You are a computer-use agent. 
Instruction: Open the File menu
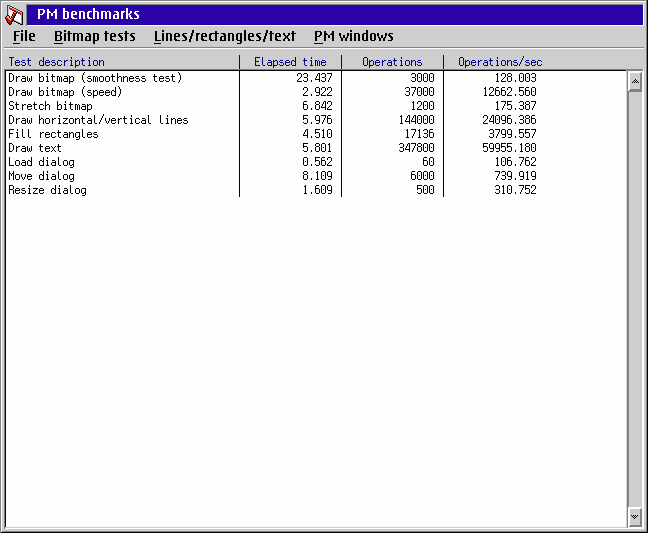pos(24,36)
